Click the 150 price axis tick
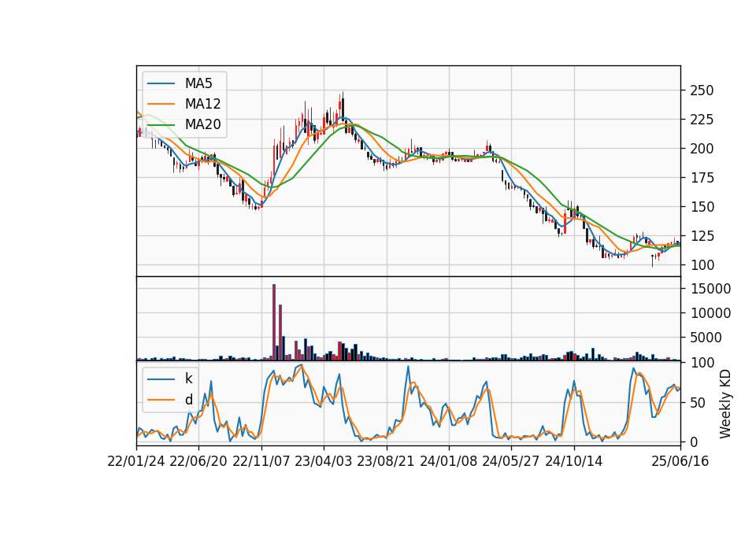The image size is (756, 543). pos(702,207)
